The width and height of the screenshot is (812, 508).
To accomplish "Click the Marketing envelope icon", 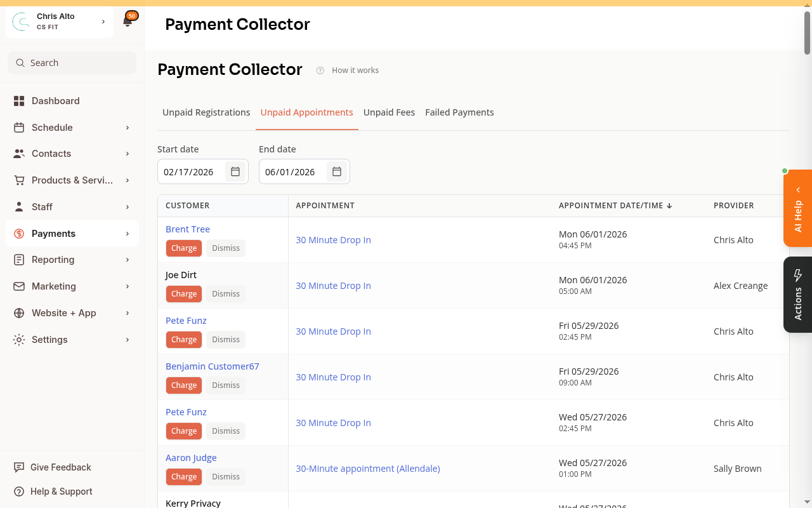I will click(x=19, y=286).
